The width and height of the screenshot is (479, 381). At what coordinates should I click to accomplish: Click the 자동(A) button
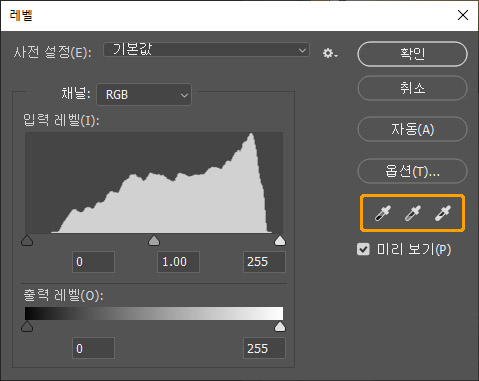coord(412,129)
